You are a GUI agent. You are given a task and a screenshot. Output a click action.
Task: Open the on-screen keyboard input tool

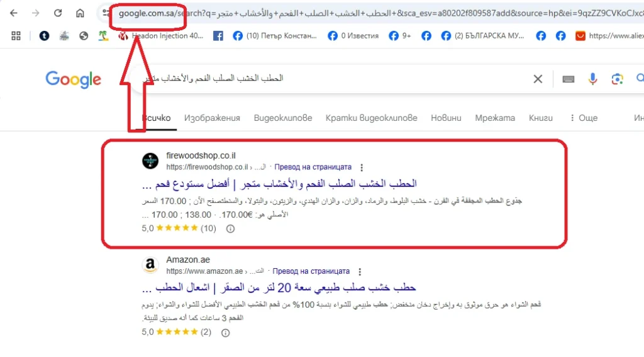click(x=569, y=79)
